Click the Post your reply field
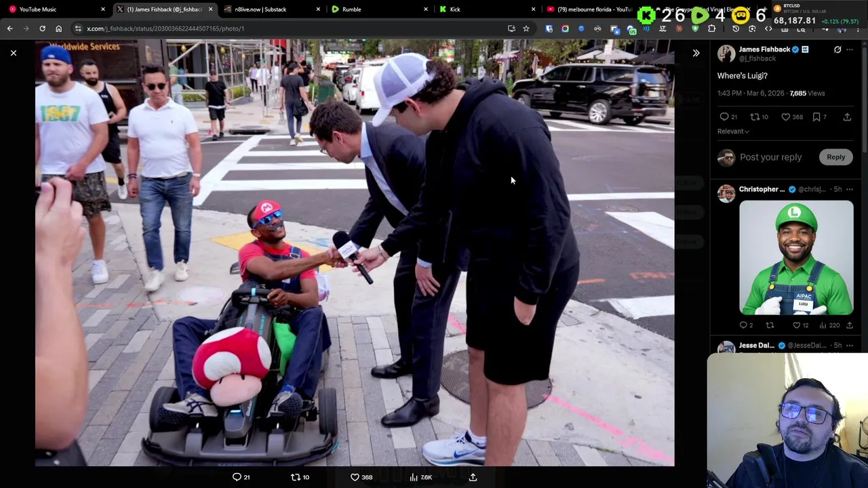 point(770,157)
